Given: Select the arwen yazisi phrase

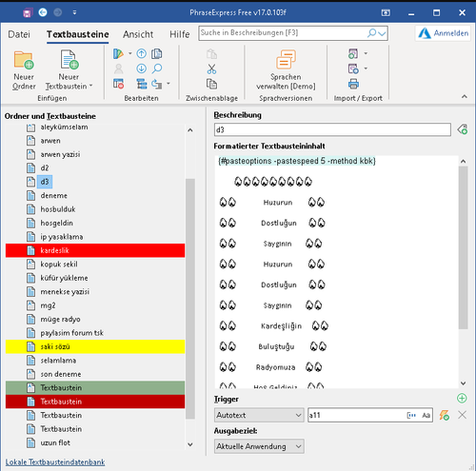Looking at the screenshot, I should [x=60, y=154].
